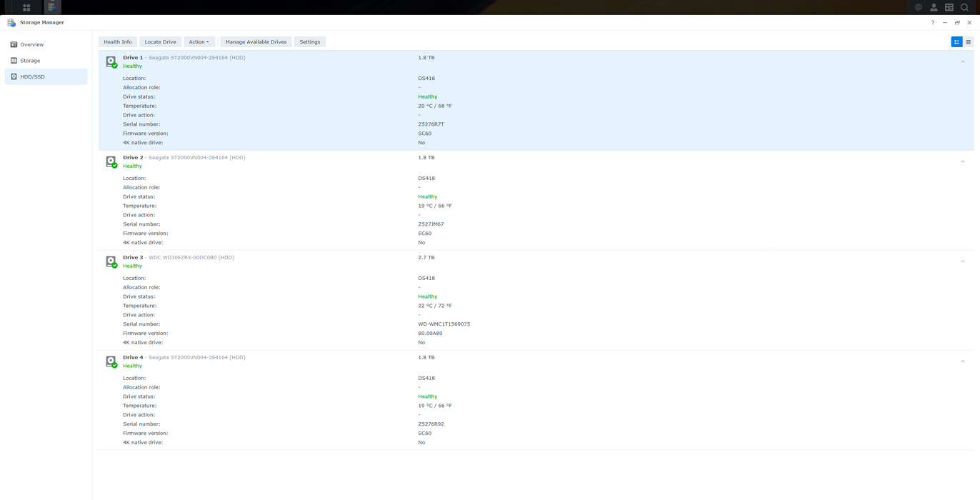Click the Drive 3 disk icon
980x500 pixels.
pos(111,261)
